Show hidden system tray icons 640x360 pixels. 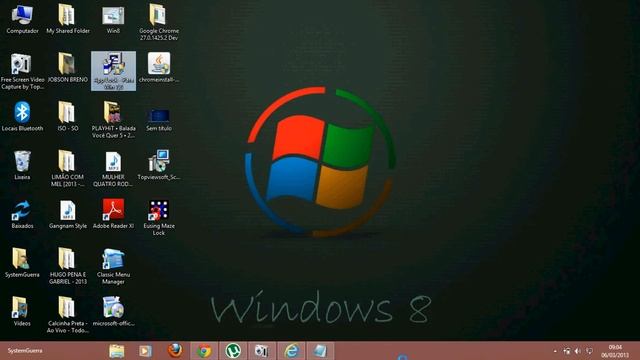click(x=555, y=351)
